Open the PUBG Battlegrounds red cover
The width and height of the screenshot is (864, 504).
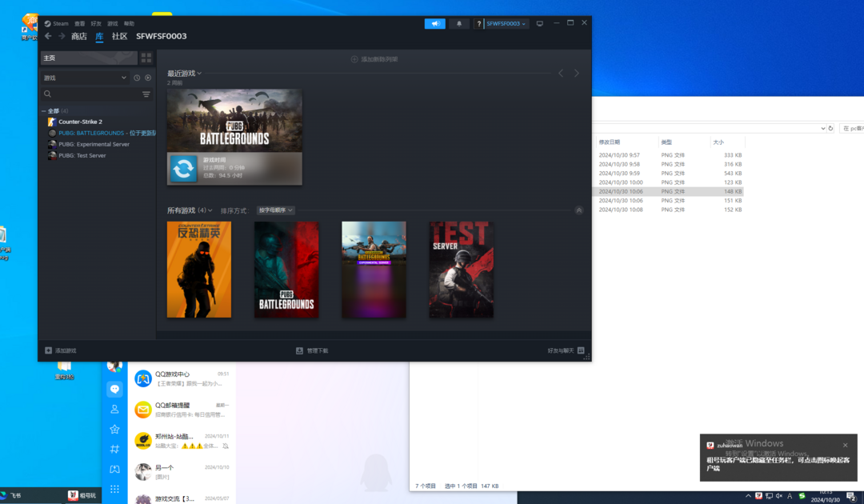286,270
